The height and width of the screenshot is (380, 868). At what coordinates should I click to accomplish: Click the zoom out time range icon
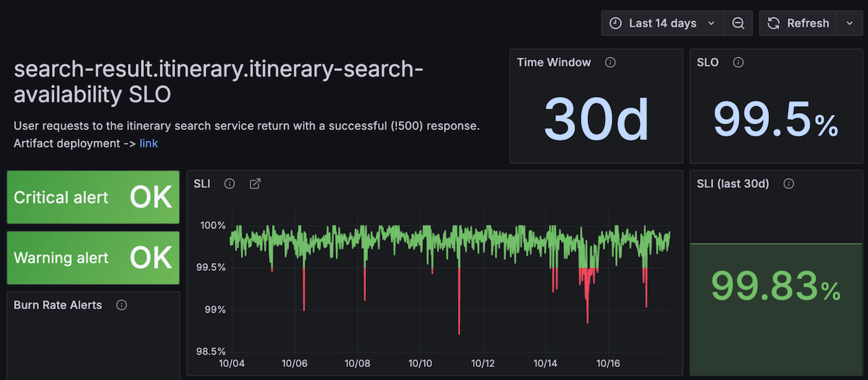pos(739,23)
